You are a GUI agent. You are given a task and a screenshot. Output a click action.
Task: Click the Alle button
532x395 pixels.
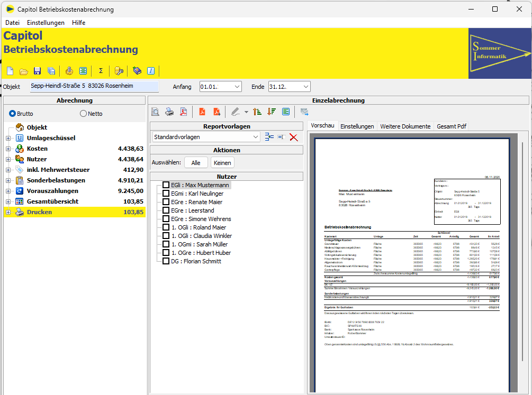point(196,163)
